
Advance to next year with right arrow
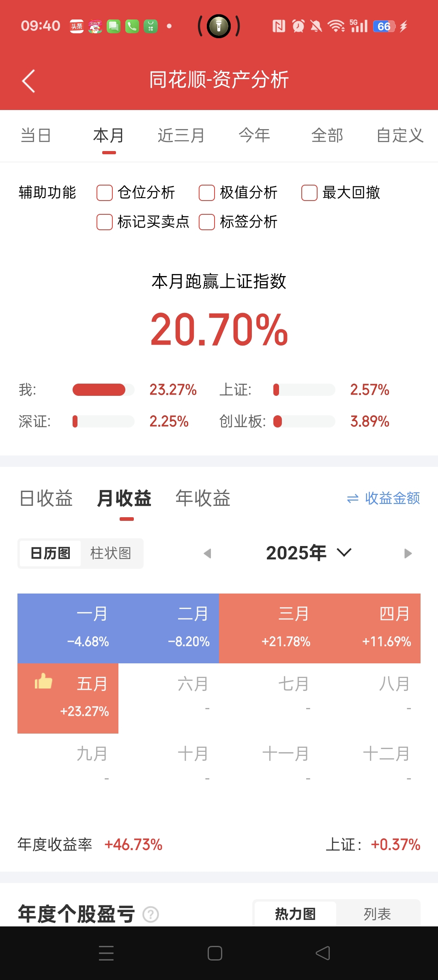point(408,553)
